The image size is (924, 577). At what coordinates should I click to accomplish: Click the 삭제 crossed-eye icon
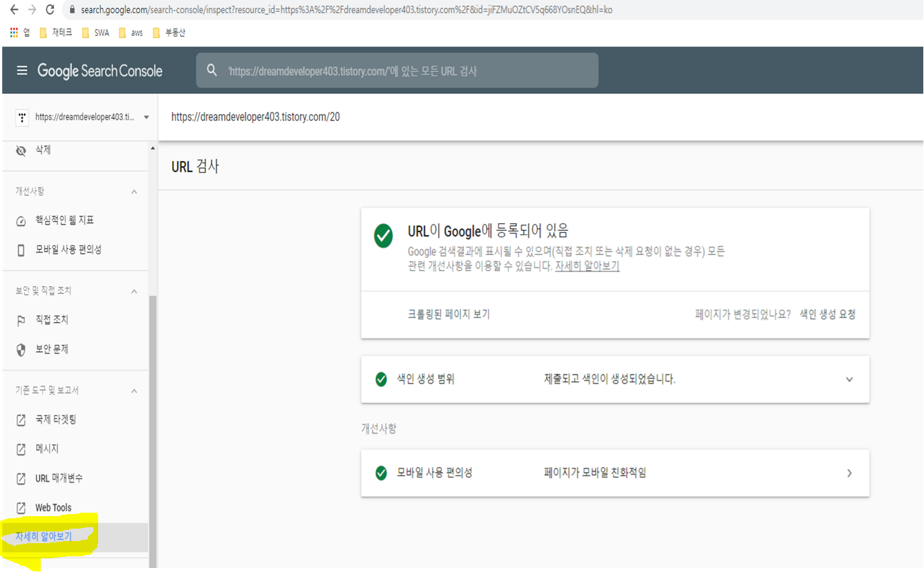tap(21, 150)
